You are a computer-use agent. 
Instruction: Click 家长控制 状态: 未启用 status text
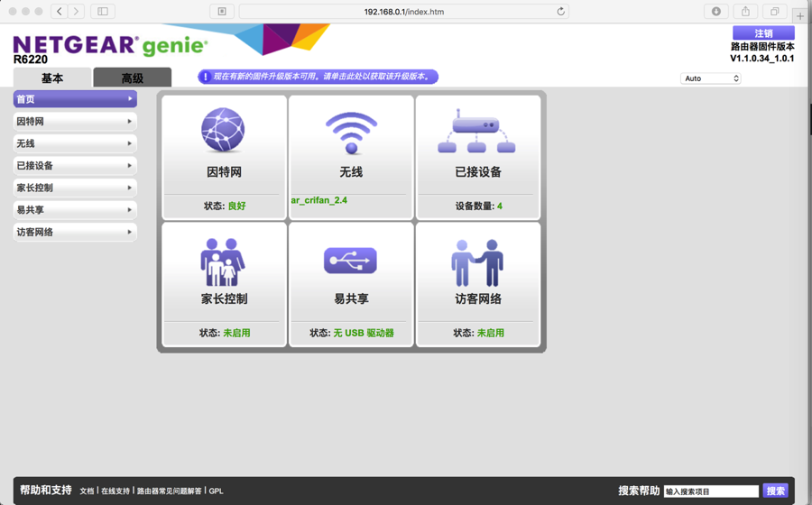click(225, 333)
